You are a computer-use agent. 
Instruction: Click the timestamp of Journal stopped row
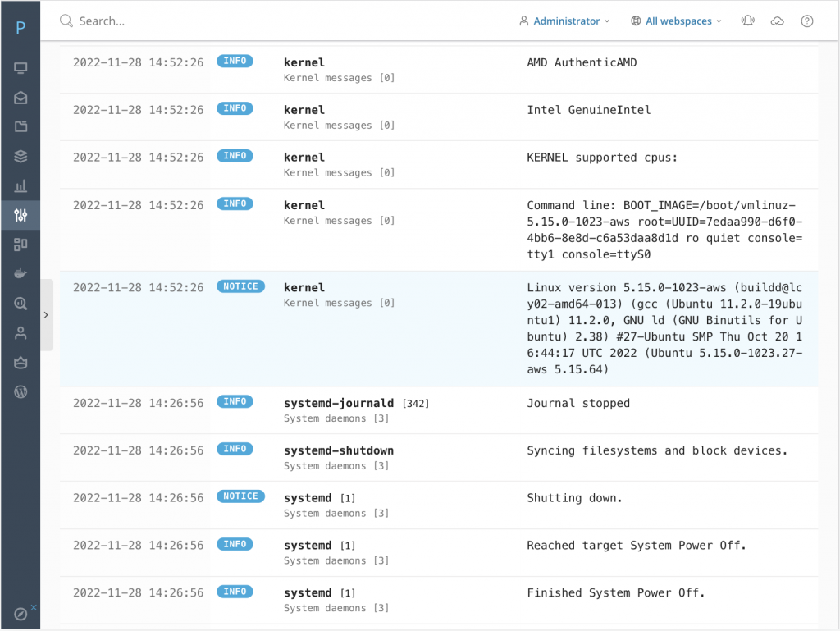point(138,403)
